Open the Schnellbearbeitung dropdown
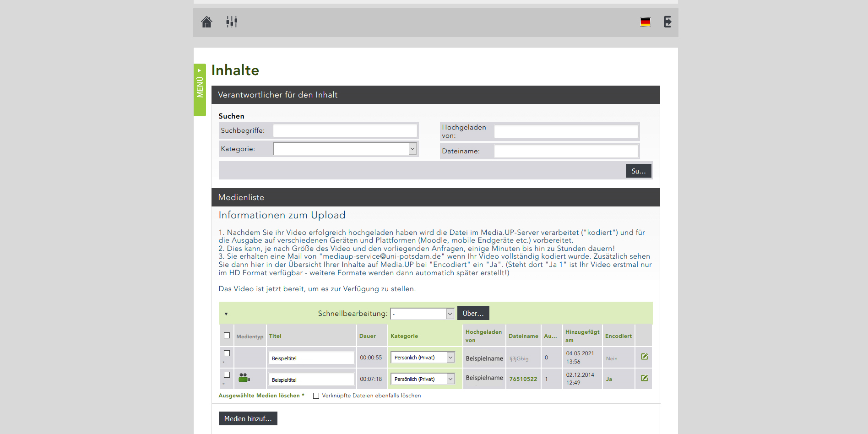Image resolution: width=868 pixels, height=434 pixels. click(x=422, y=314)
